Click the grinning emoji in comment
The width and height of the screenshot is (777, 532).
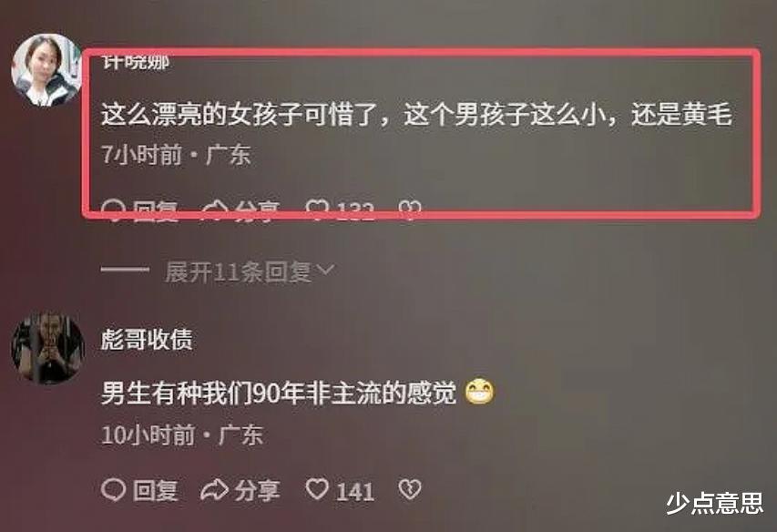[480, 393]
